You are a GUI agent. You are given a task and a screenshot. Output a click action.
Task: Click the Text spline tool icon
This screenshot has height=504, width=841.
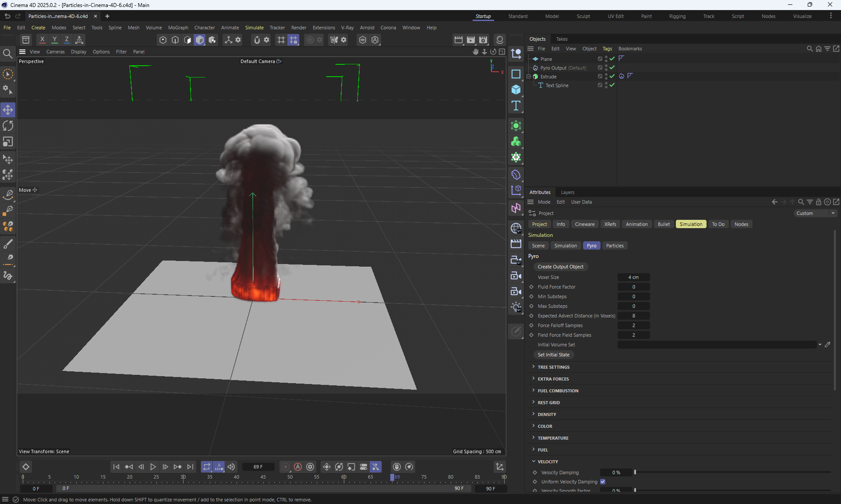tap(516, 106)
